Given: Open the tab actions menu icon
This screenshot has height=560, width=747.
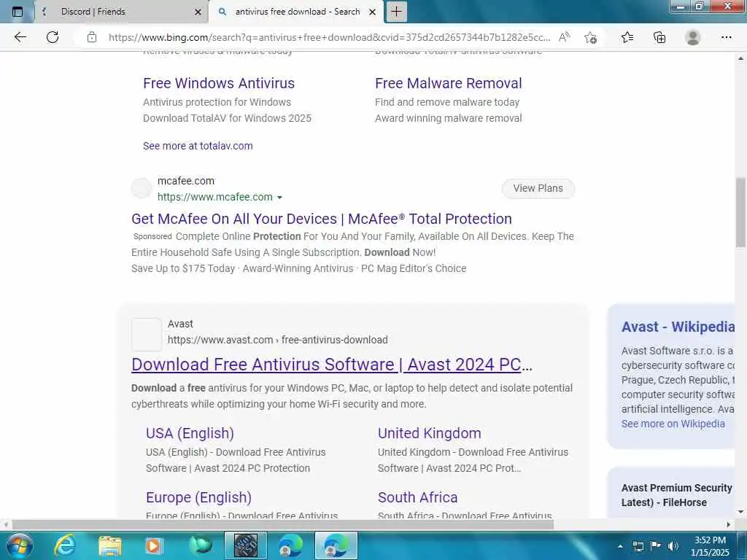Looking at the screenshot, I should click(18, 12).
